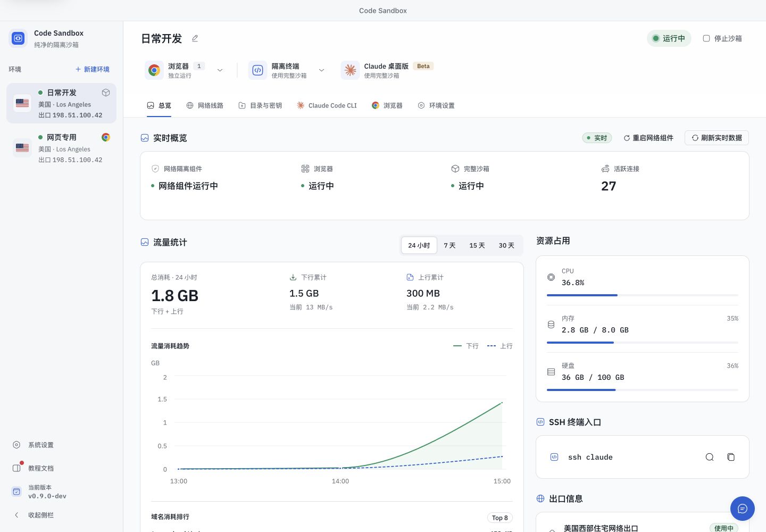Select the 30 天 time range
This screenshot has width=766, height=532.
[x=506, y=245]
